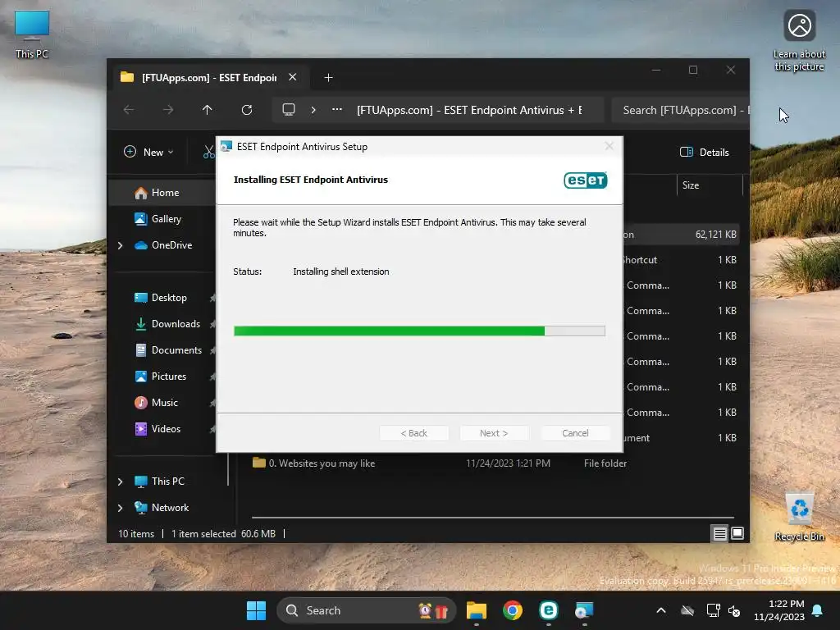Go up one folder level arrow

click(x=208, y=110)
